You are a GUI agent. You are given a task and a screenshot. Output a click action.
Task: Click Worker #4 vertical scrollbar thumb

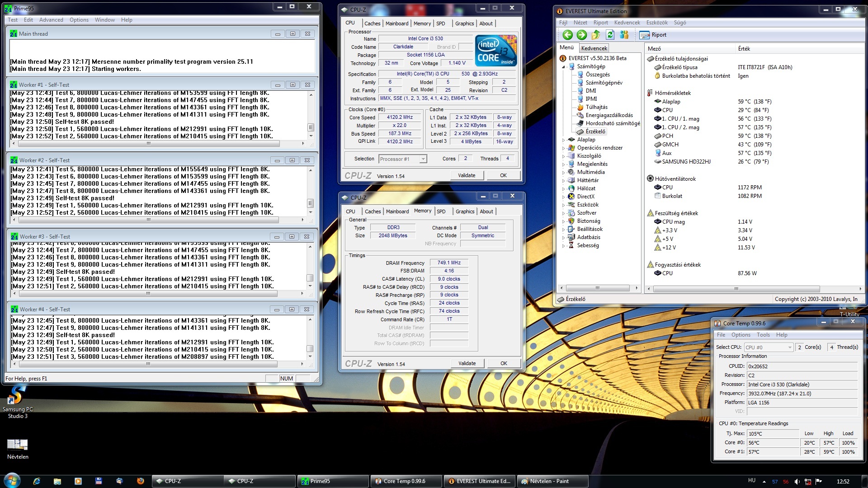(310, 348)
